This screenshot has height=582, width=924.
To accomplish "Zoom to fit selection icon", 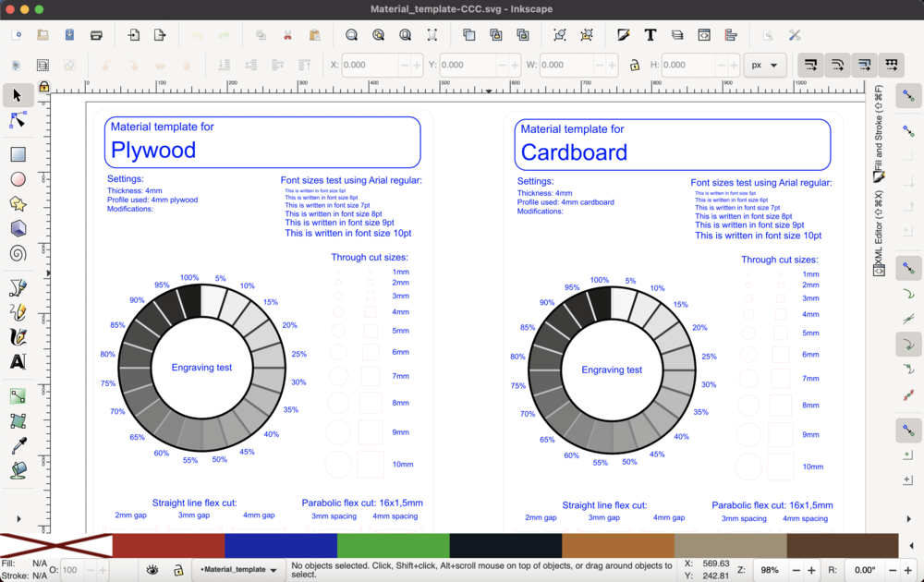I will pyautogui.click(x=352, y=35).
